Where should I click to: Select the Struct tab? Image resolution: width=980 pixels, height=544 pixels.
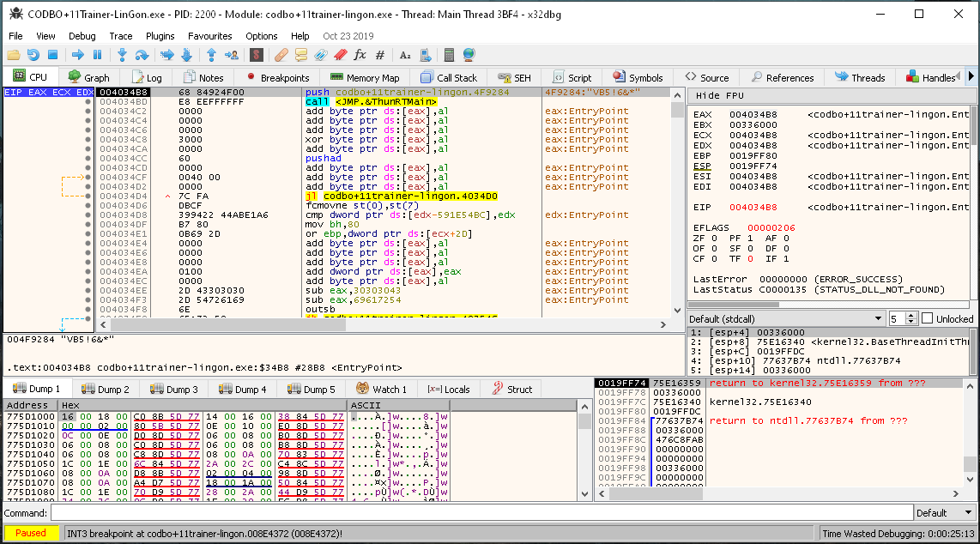(511, 389)
